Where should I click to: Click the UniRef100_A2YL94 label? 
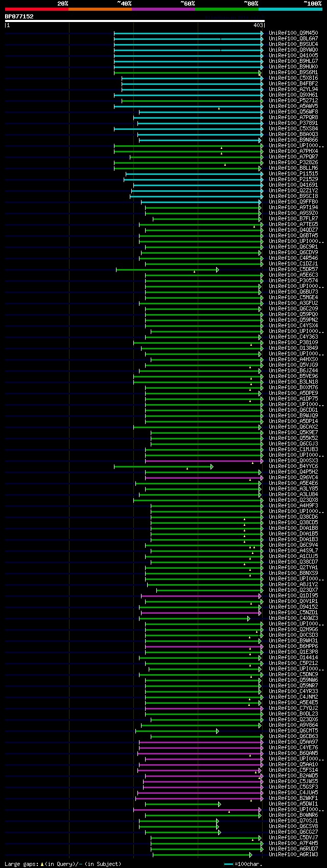[x=293, y=89]
